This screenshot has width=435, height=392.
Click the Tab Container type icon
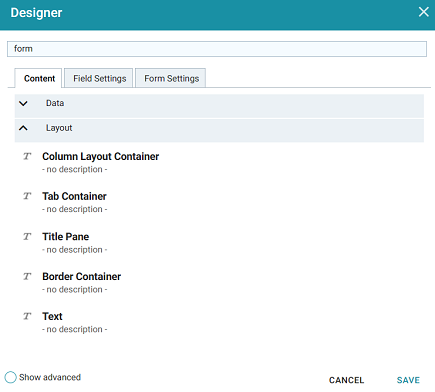(x=27, y=196)
